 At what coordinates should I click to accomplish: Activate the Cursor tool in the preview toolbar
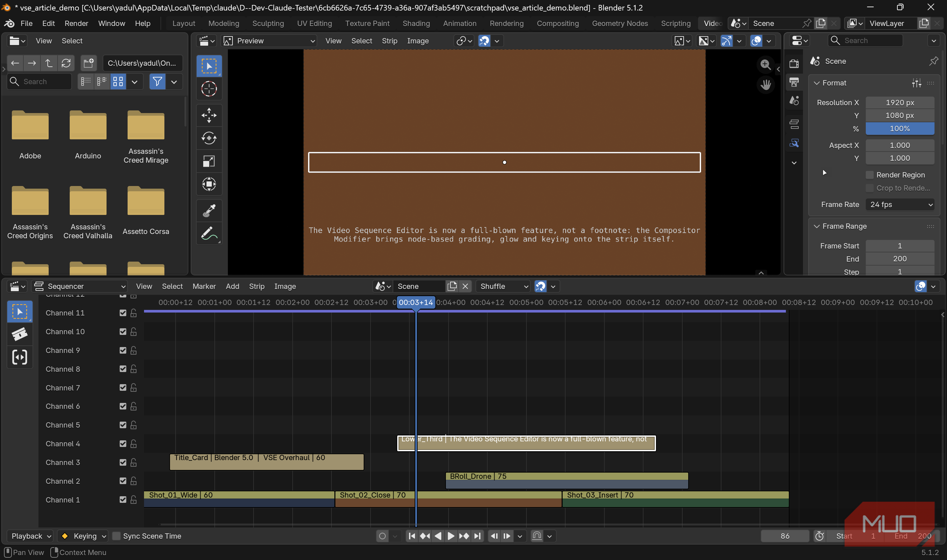[209, 89]
